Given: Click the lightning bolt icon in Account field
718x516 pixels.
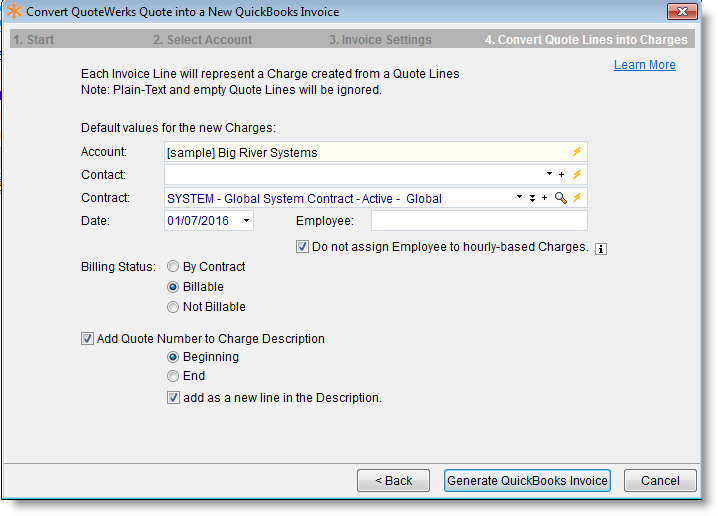Looking at the screenshot, I should [576, 152].
